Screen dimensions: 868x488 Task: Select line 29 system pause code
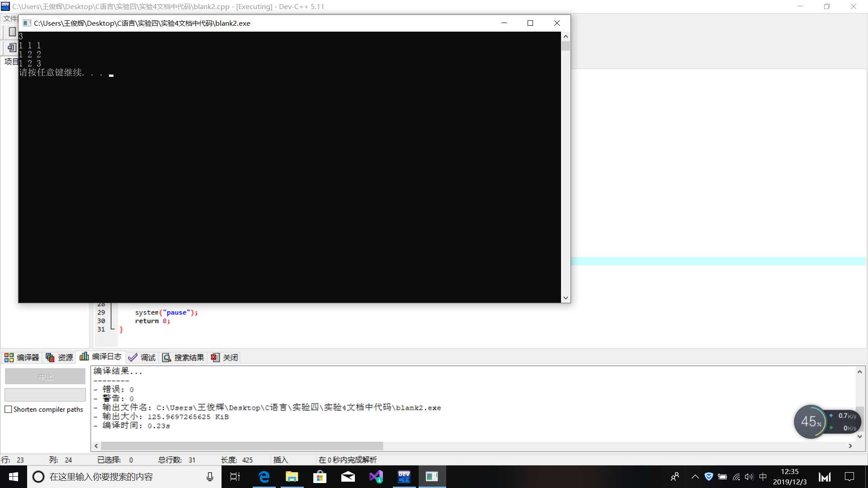tap(166, 312)
